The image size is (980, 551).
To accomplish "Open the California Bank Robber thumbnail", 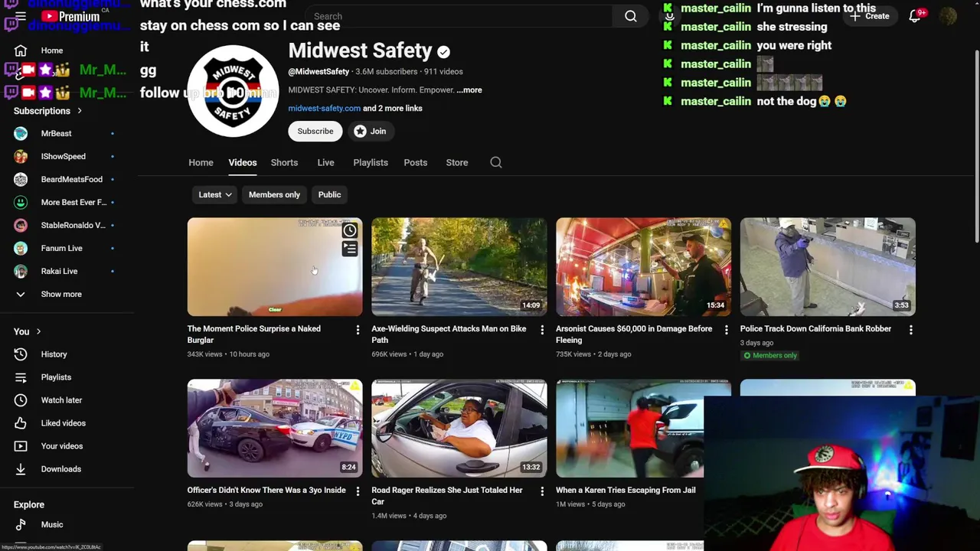I will (x=828, y=266).
